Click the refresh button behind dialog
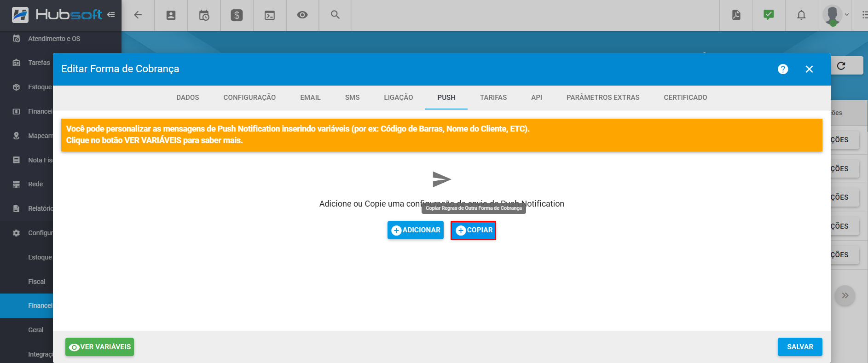The image size is (868, 363). [x=841, y=66]
